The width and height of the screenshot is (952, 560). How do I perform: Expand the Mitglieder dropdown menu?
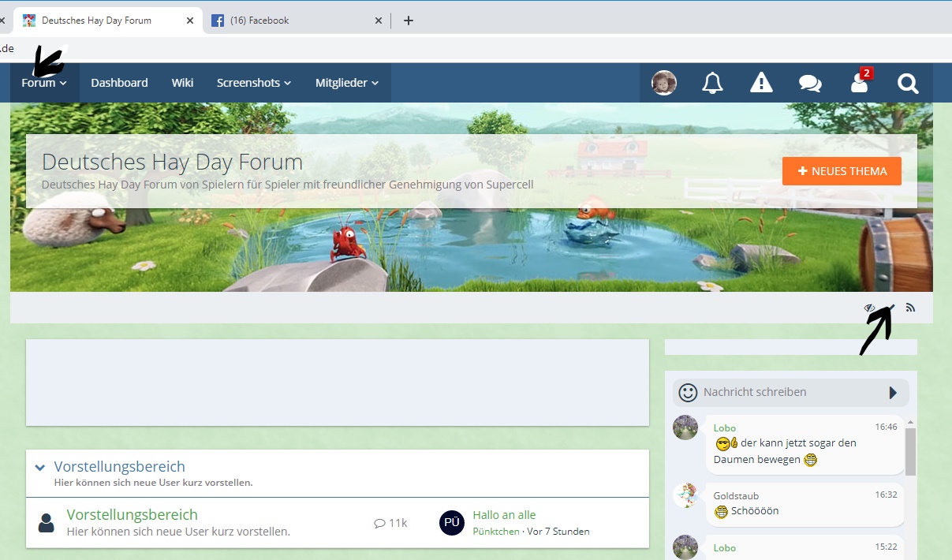(347, 83)
